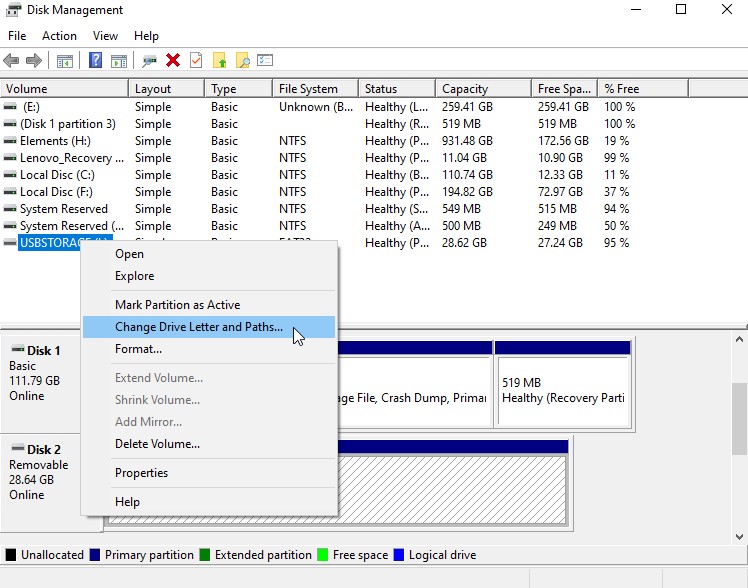The image size is (748, 588).
Task: Open the View menu
Action: pos(105,36)
